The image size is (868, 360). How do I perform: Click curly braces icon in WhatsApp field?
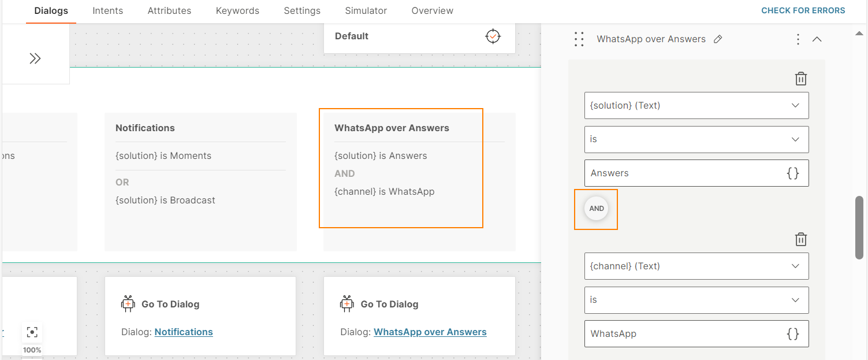click(793, 334)
